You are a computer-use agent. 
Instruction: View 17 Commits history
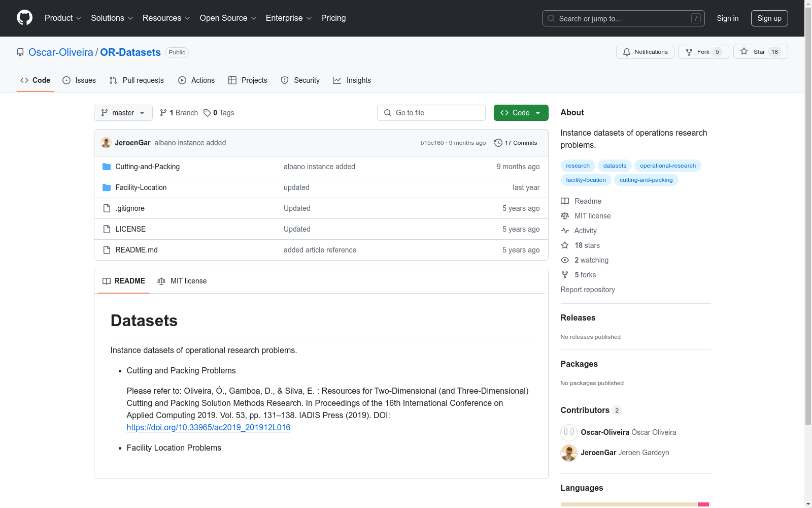516,143
